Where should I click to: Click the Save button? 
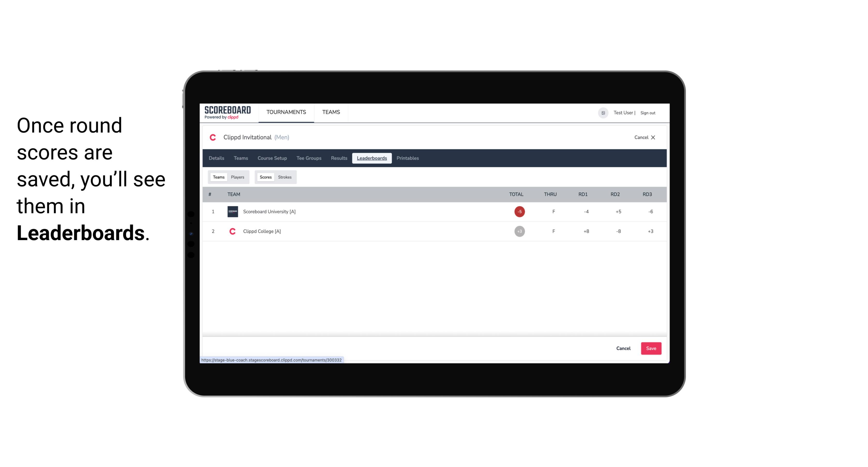tap(650, 348)
